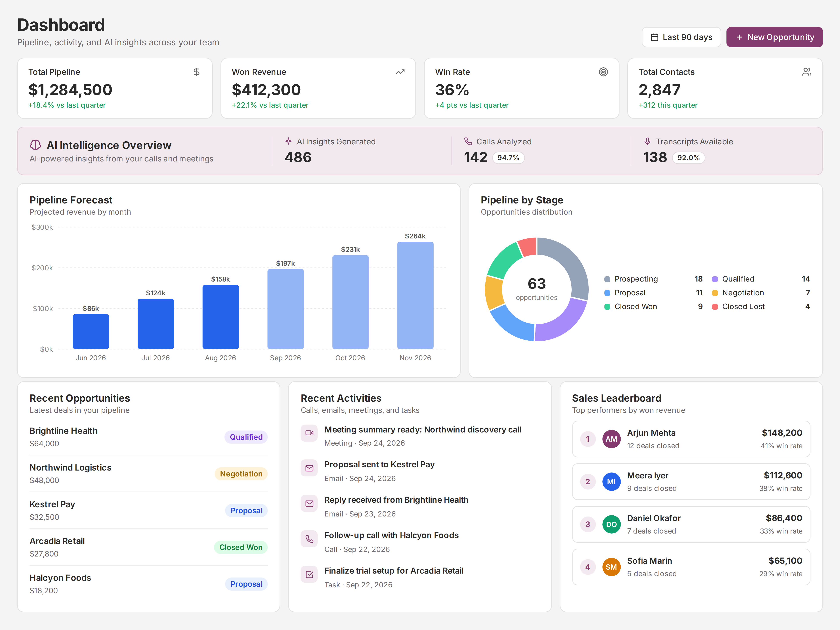
Task: Click the sparkle icon next to AI Insights Generated
Action: 288,141
